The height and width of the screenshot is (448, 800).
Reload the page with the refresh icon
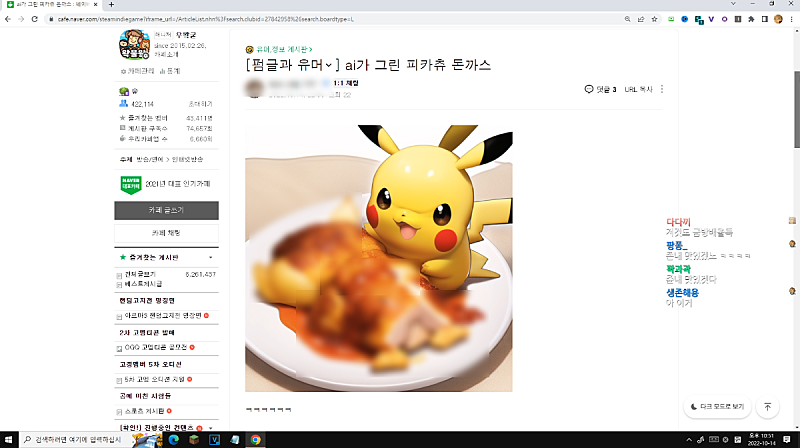[35, 19]
